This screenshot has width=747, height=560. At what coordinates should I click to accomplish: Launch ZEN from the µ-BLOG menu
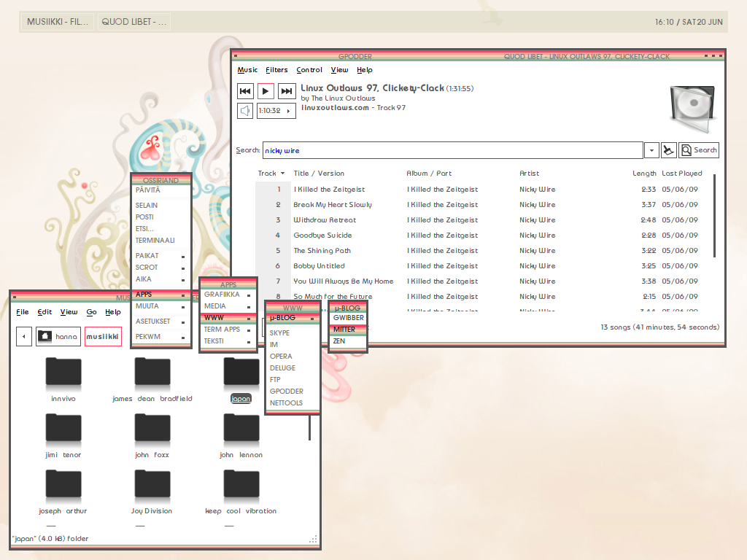pyautogui.click(x=348, y=341)
